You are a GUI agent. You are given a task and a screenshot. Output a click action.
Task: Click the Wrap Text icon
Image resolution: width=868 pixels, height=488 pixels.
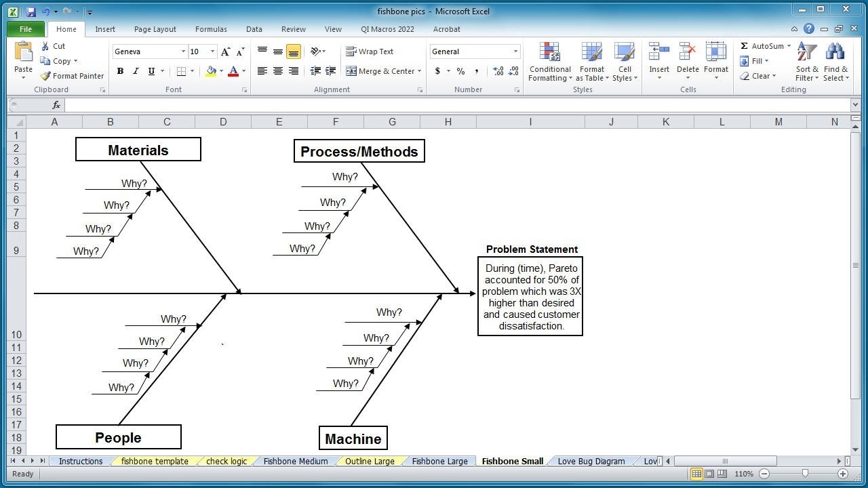pos(370,51)
